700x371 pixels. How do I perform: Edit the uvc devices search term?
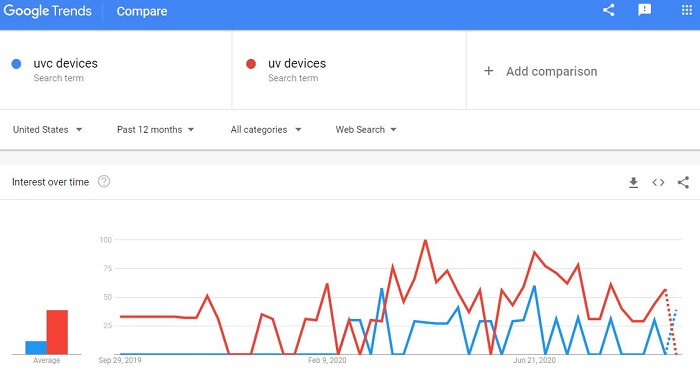coord(66,63)
